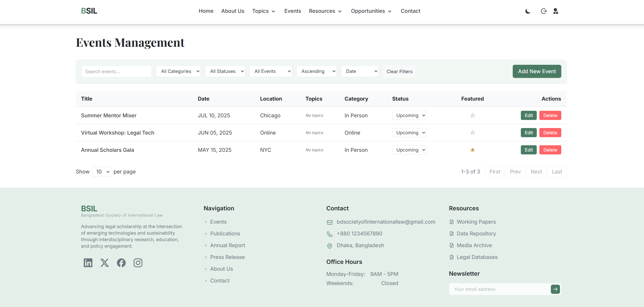Open the X (Twitter) social icon

(x=105, y=263)
